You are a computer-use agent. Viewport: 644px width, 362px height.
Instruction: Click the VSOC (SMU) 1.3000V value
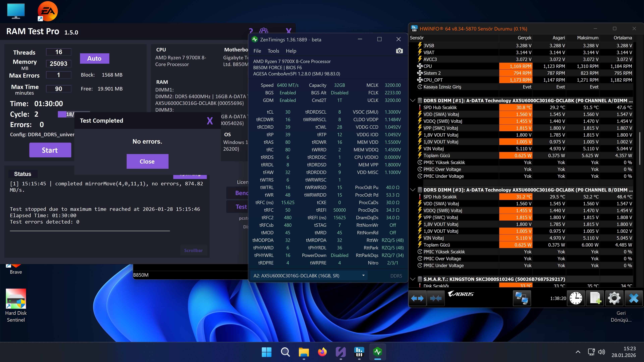click(392, 112)
